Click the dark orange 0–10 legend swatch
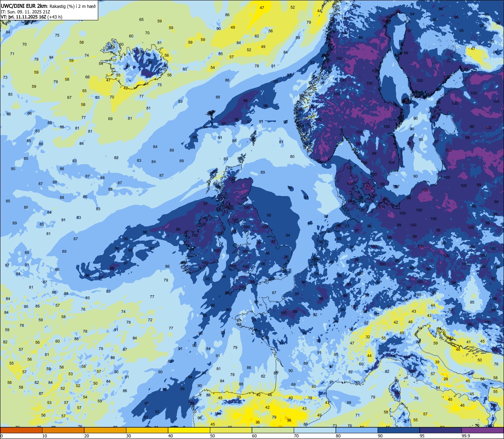Viewport: 504px width, 439px height. coord(21,430)
